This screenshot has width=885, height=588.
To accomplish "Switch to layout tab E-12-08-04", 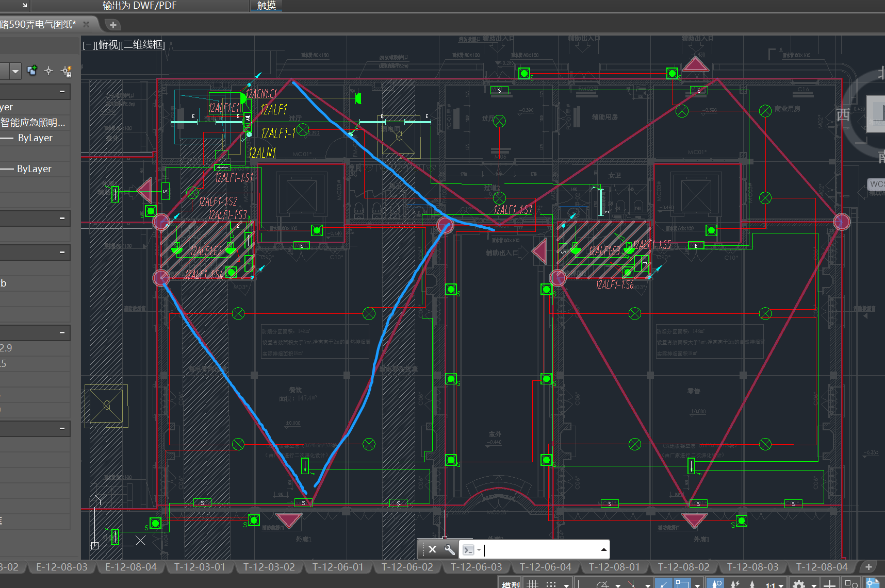I will point(131,567).
